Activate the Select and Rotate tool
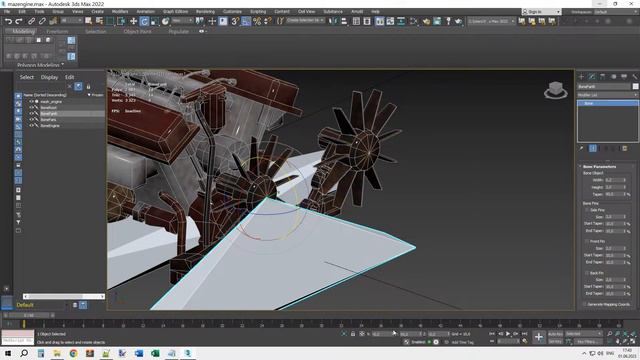Viewport: 640px width, 360px height. (144, 21)
